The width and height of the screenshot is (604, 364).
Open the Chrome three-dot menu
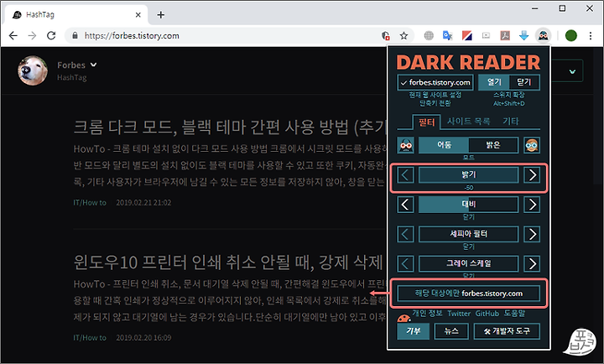pos(590,36)
